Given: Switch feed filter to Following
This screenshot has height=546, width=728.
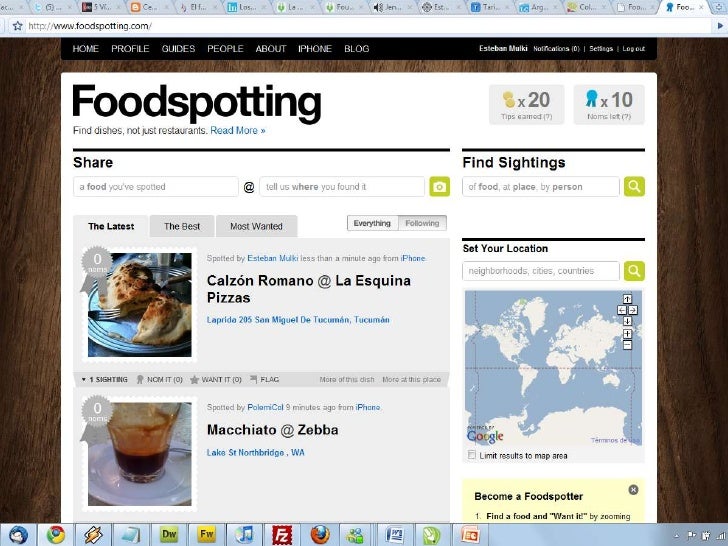Looking at the screenshot, I should click(x=422, y=223).
